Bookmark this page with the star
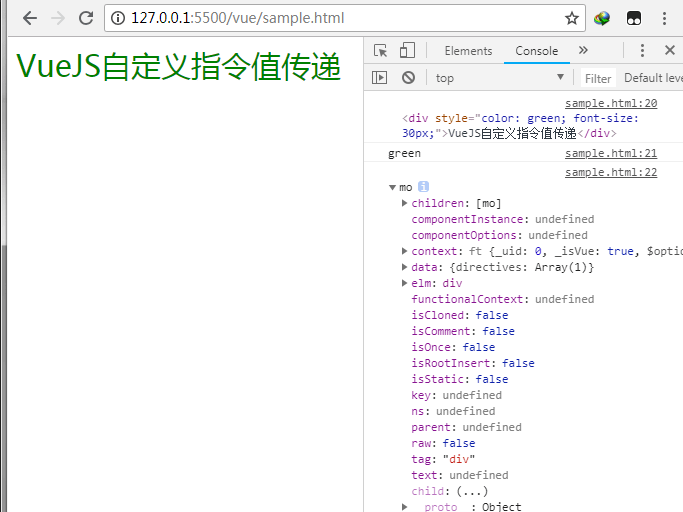This screenshot has width=683, height=512. pyautogui.click(x=571, y=18)
